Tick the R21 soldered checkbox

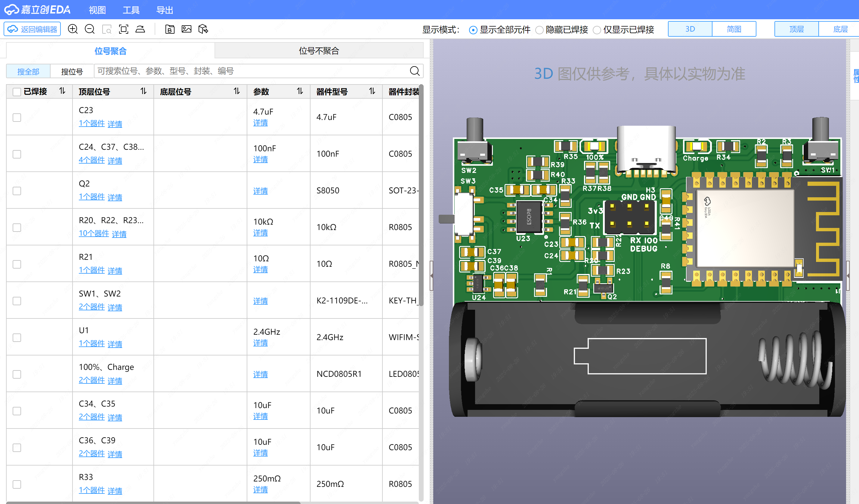click(17, 264)
